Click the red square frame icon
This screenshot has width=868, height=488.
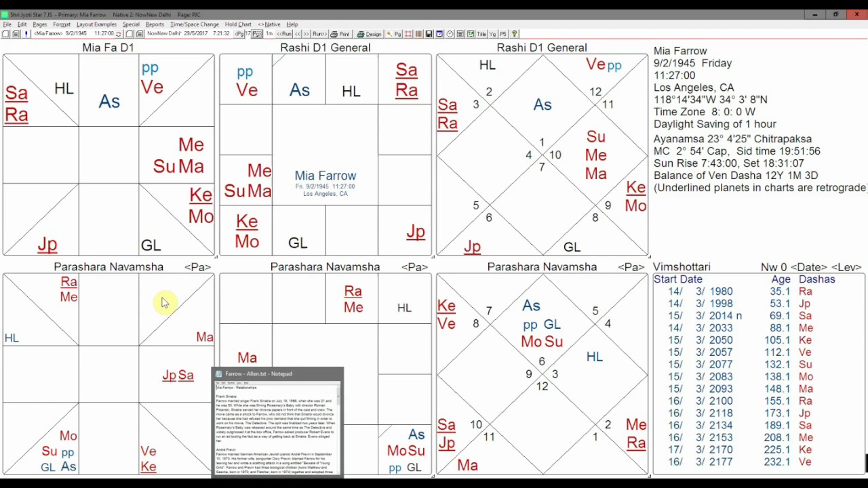(410, 34)
